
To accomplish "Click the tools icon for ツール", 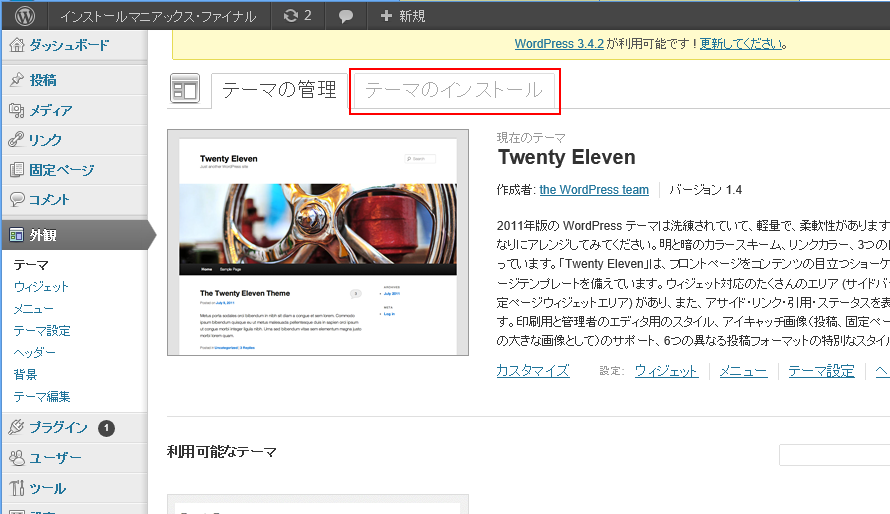I will tap(17, 488).
